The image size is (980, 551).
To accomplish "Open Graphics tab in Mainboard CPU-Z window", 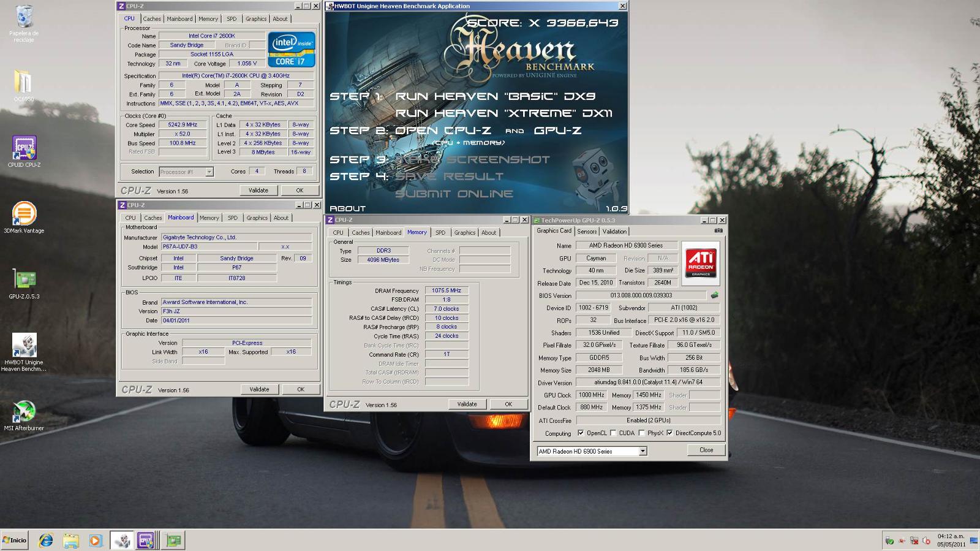I will [257, 218].
